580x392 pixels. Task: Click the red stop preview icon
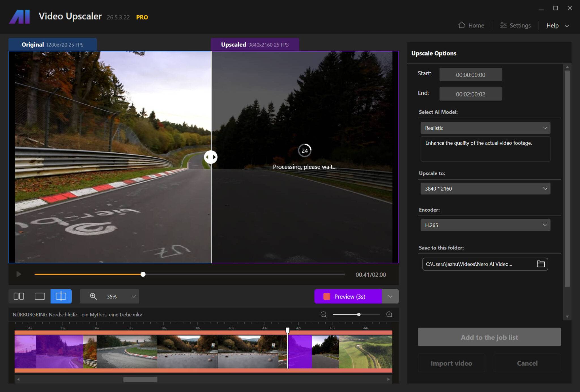tap(327, 296)
